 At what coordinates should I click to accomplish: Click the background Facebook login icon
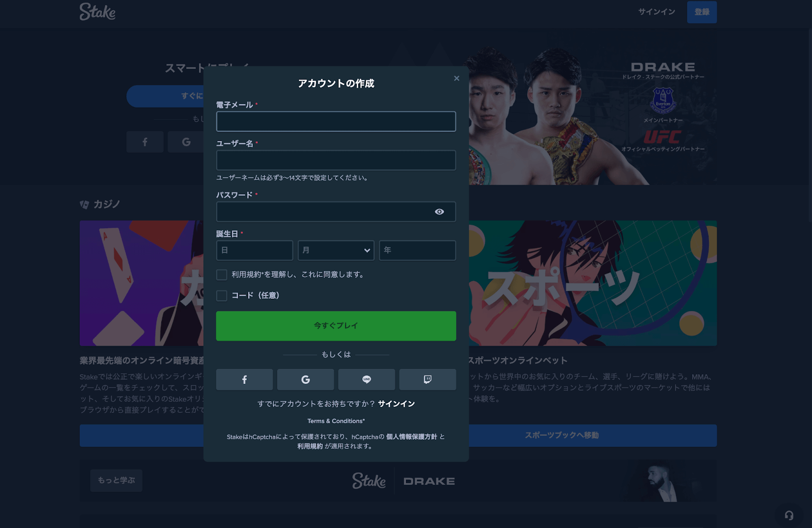(x=145, y=142)
